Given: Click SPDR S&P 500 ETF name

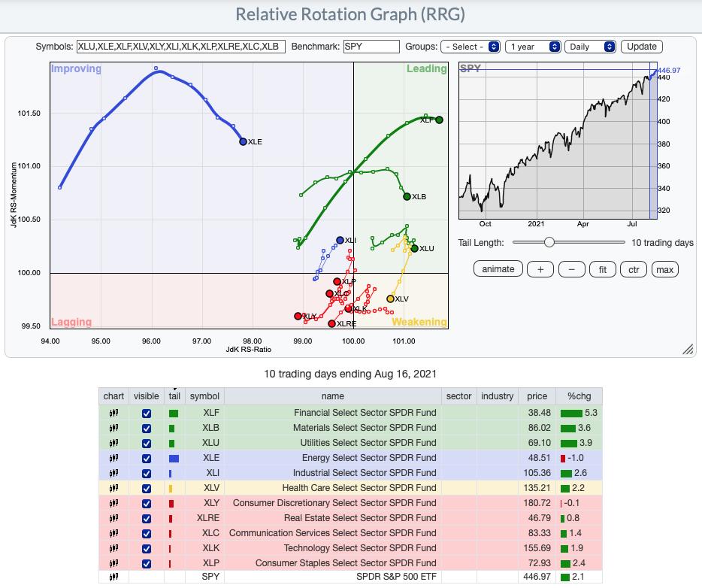Looking at the screenshot, I should (x=396, y=577).
